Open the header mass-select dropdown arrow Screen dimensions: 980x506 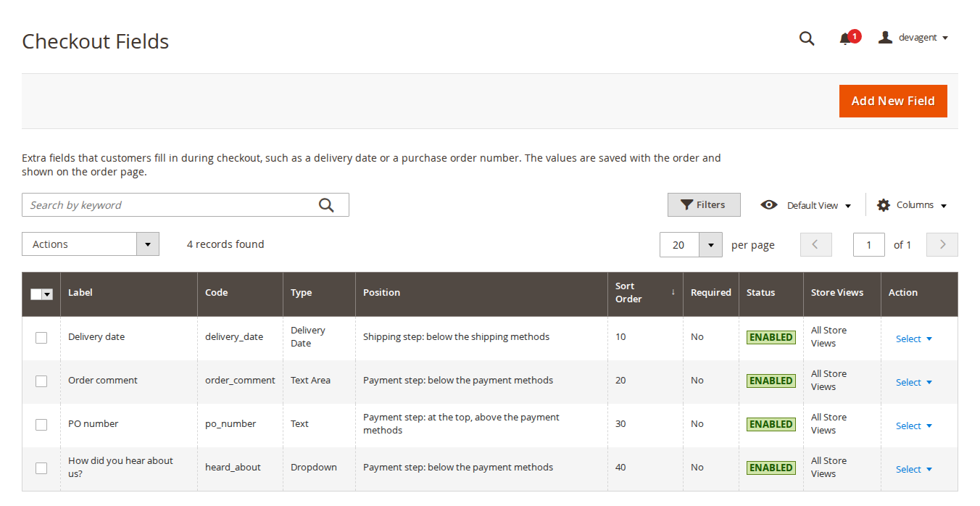tap(48, 294)
